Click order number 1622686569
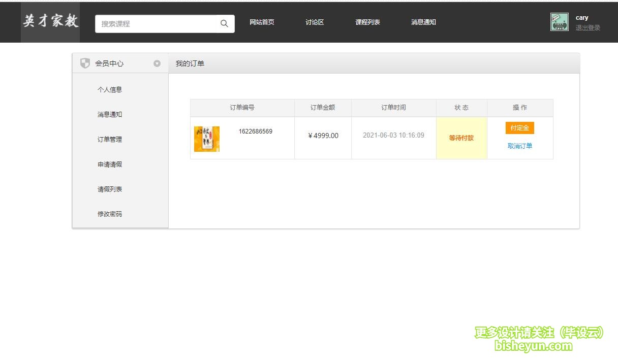618x364 pixels. tap(256, 131)
